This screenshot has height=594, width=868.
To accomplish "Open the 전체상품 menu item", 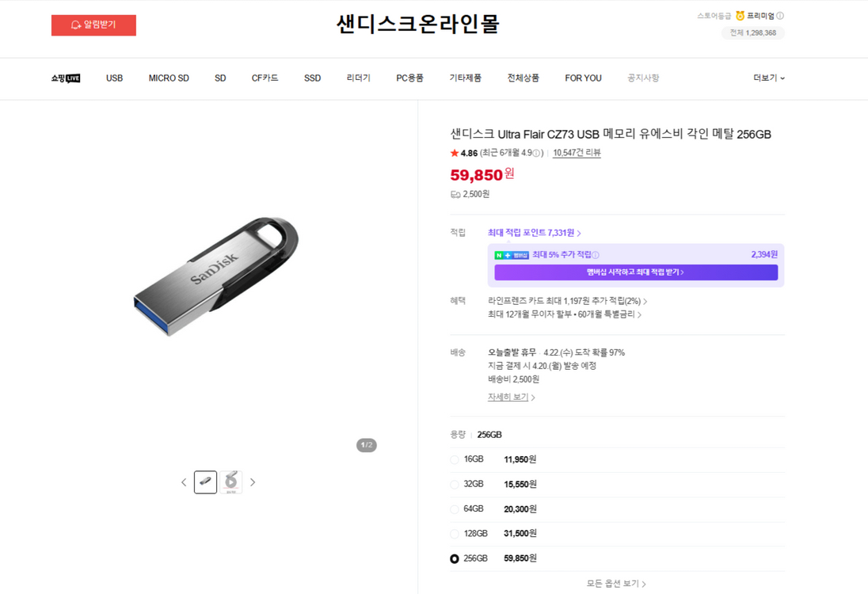I will click(523, 78).
